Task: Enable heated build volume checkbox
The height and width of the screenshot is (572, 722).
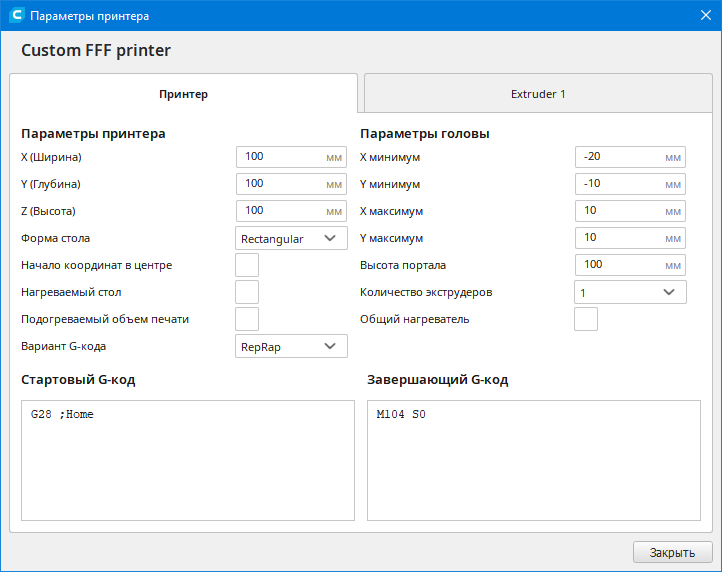Action: tap(247, 319)
